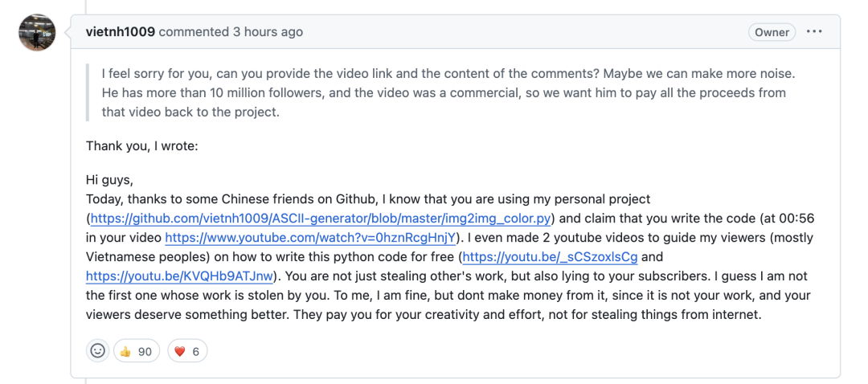Click the word 'commented' in the header
The height and width of the screenshot is (384, 868).
[194, 32]
